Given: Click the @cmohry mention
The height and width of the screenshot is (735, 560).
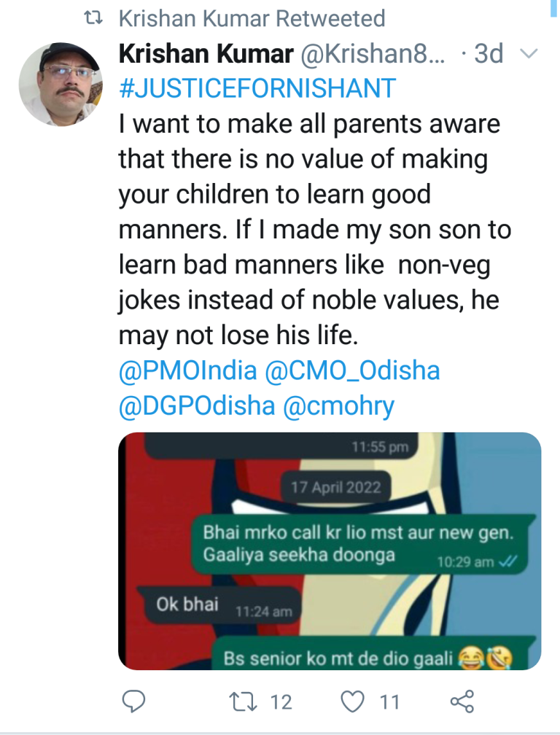Looking at the screenshot, I should (x=338, y=405).
